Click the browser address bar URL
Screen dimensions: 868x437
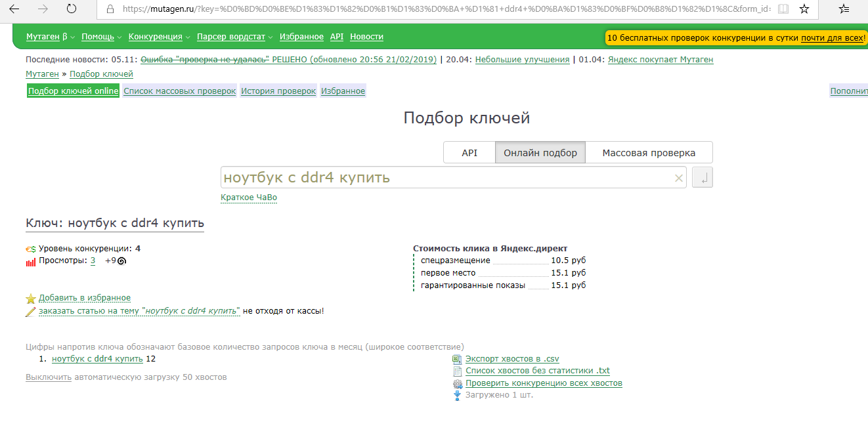pyautogui.click(x=446, y=9)
